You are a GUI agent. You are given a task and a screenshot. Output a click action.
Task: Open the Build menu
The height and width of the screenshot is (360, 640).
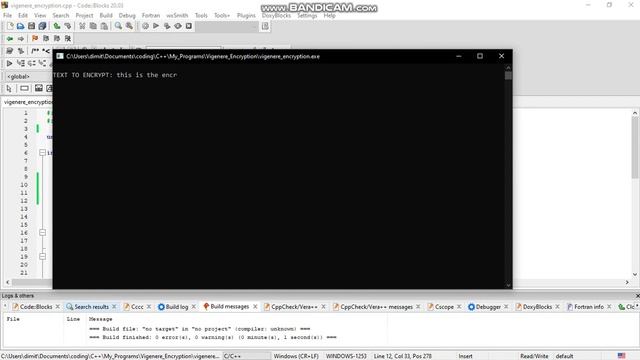[106, 16]
